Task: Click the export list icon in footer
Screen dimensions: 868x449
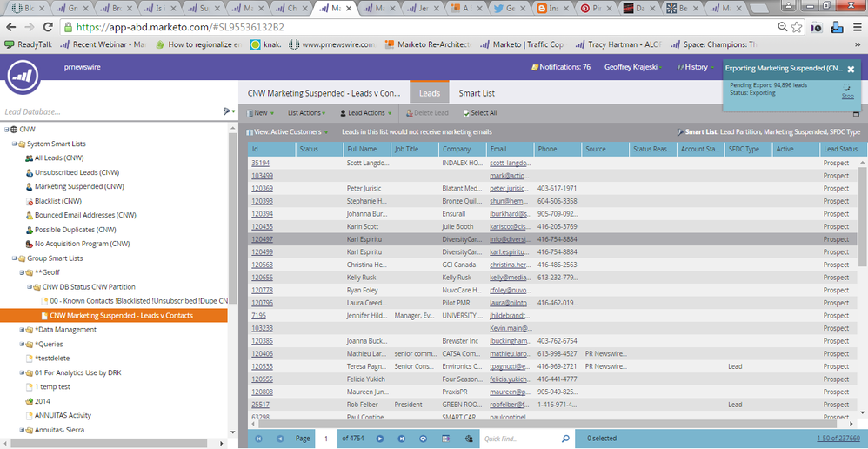Action: (445, 439)
